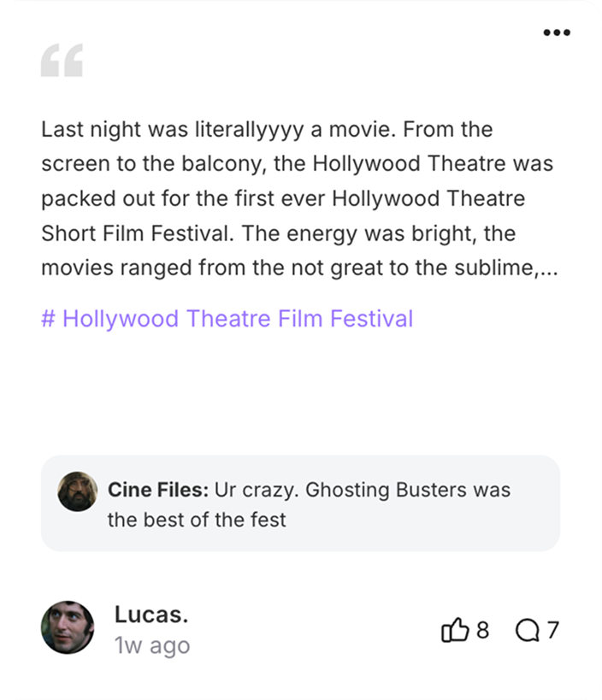602x700 pixels.
Task: Click the comment speech bubble icon
Action: pos(528,631)
